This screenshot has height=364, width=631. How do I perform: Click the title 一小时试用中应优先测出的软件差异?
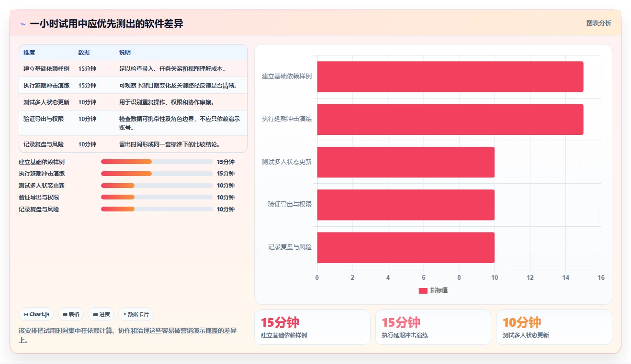point(106,24)
